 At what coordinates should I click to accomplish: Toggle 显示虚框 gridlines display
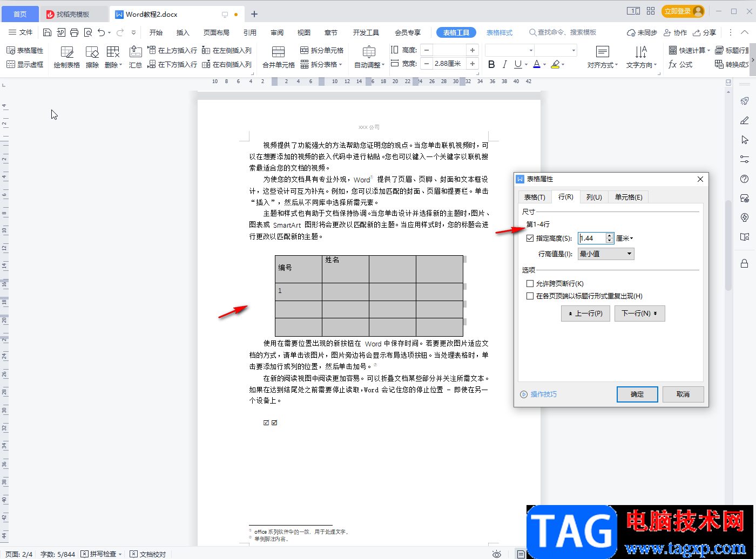coord(25,64)
